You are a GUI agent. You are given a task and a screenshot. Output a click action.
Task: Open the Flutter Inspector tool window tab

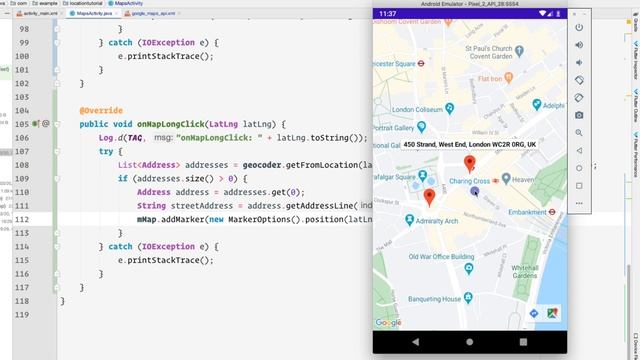(x=636, y=60)
